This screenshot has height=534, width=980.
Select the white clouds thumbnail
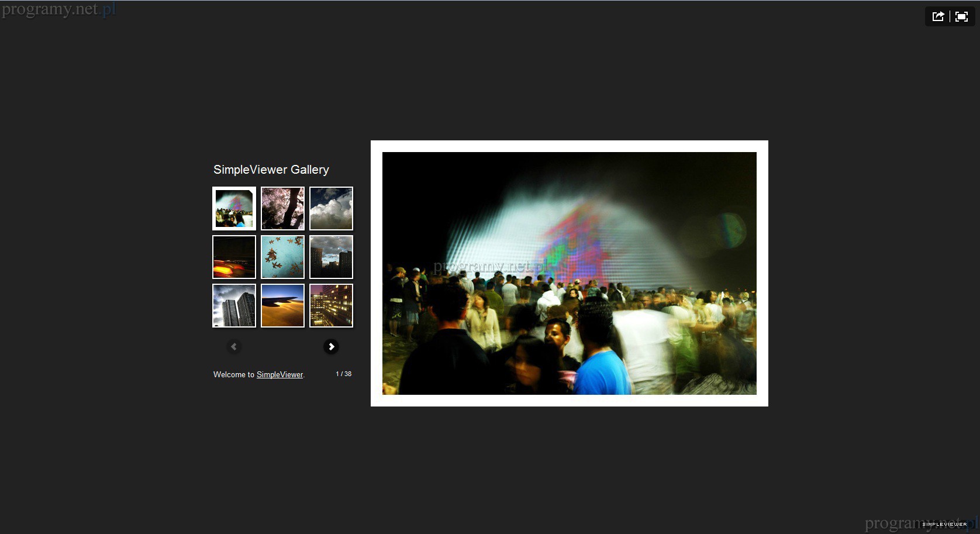331,209
